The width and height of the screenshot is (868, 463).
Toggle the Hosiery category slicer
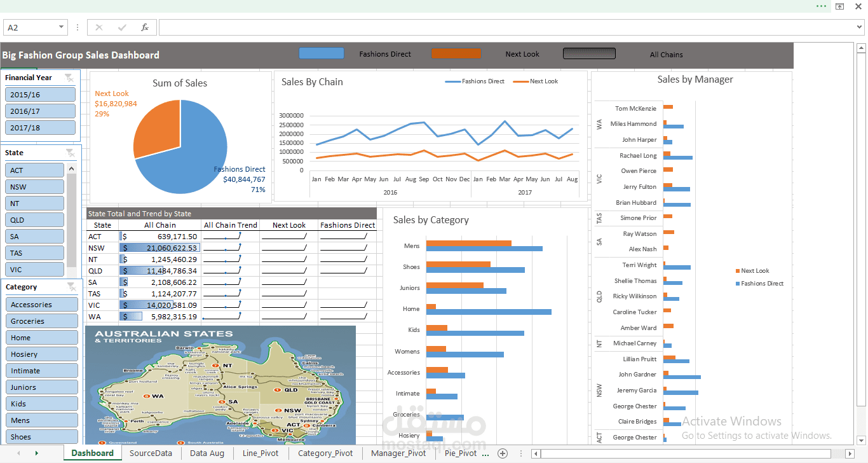(x=42, y=354)
